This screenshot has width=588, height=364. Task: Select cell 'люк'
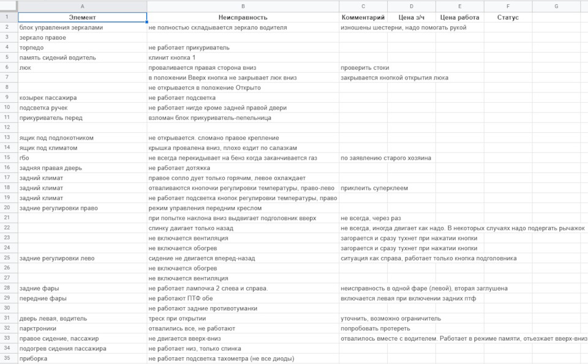click(x=83, y=68)
